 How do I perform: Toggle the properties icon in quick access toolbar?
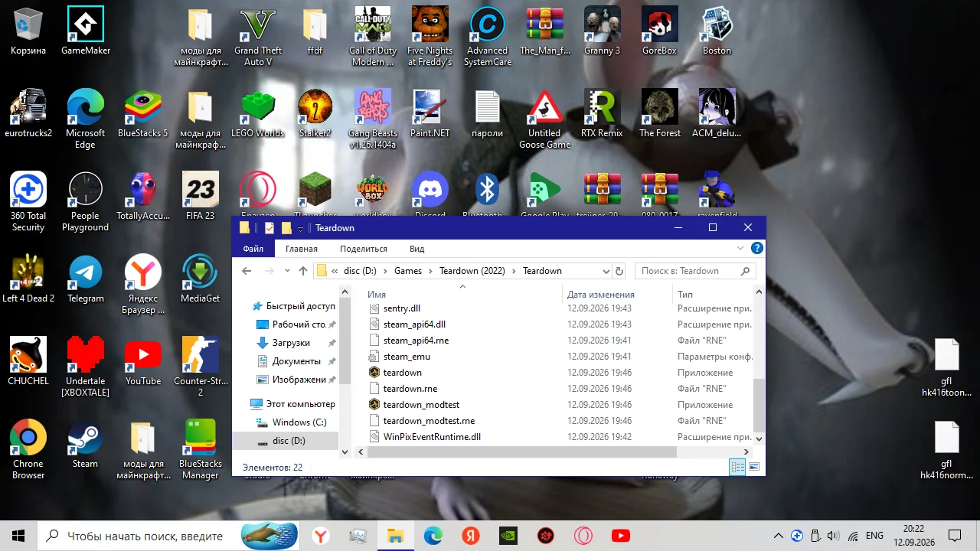269,228
